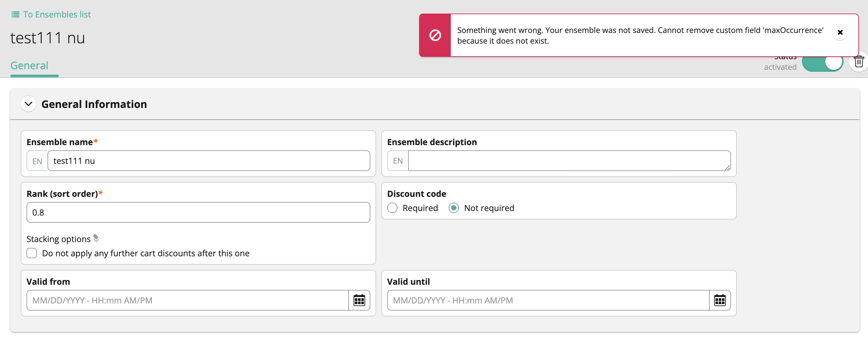
Task: Select Not required for Discount code
Action: click(x=454, y=208)
